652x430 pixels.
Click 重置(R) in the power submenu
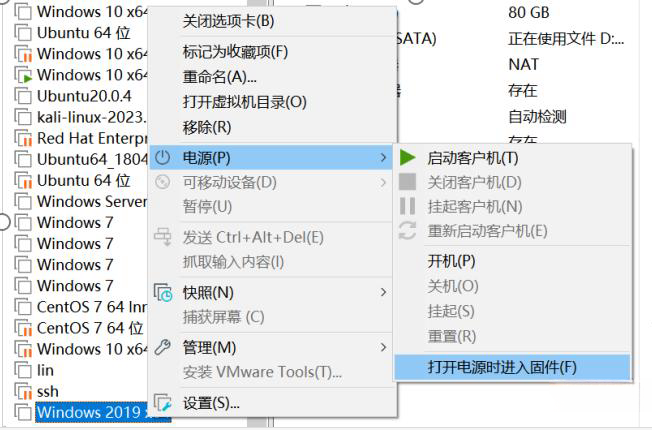452,336
